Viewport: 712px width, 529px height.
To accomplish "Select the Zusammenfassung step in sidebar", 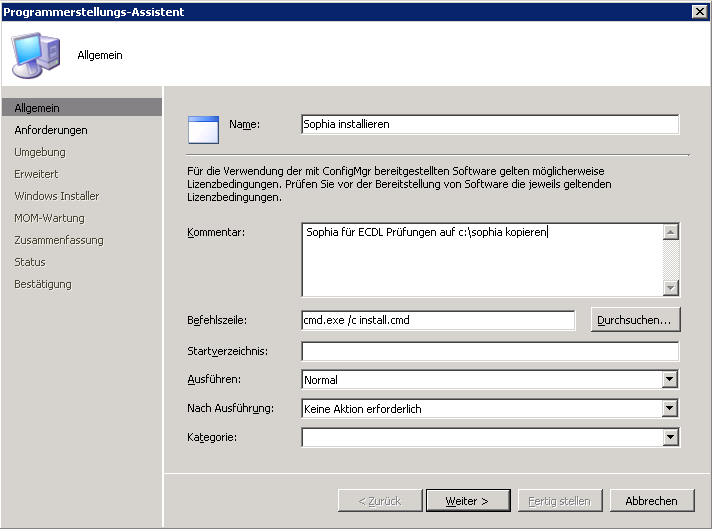I will point(58,240).
